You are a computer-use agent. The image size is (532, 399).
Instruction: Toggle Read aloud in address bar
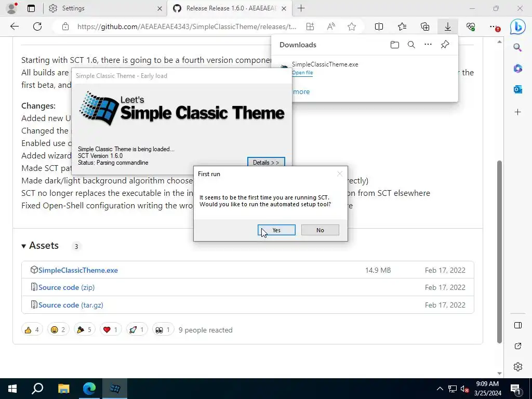331,26
